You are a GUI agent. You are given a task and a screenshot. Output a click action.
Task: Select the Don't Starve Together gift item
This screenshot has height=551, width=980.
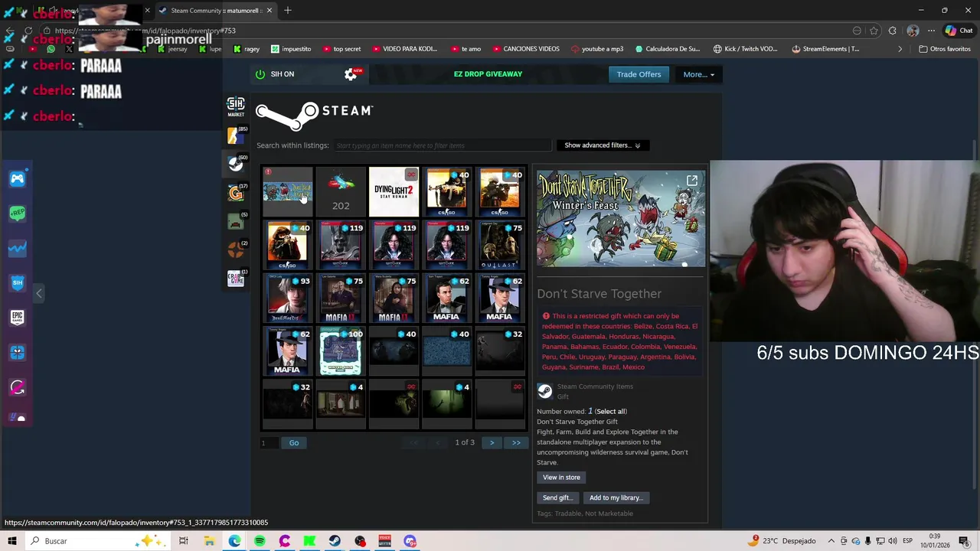(x=287, y=192)
